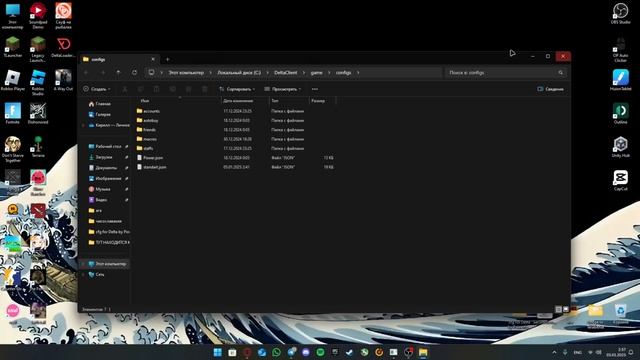The height and width of the screenshot is (360, 640).
Task: Expand the Сеть tree node
Action: [x=84, y=275]
